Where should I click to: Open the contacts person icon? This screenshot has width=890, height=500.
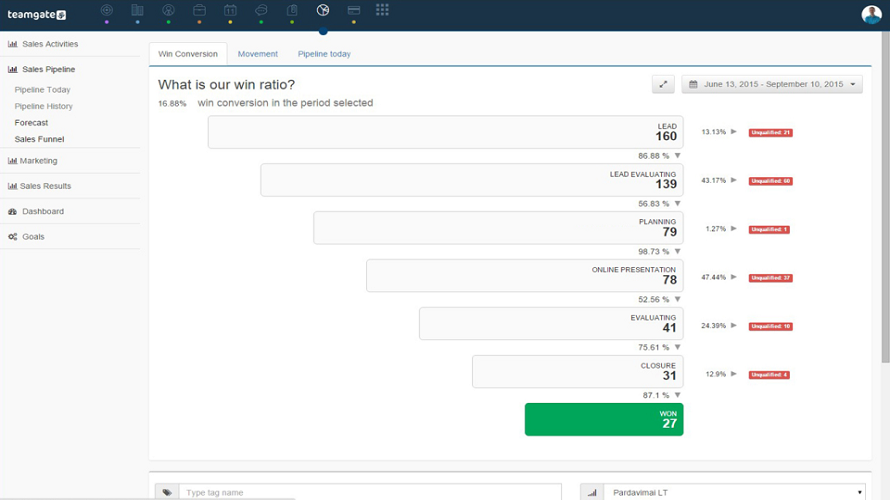[x=169, y=10]
